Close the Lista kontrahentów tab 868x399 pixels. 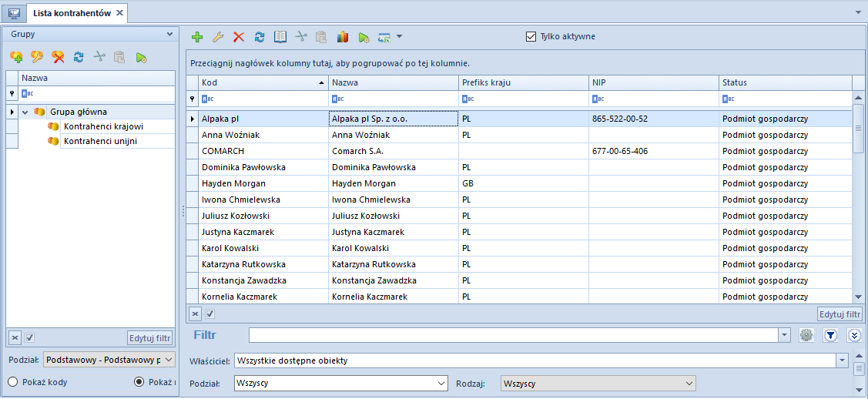119,13
